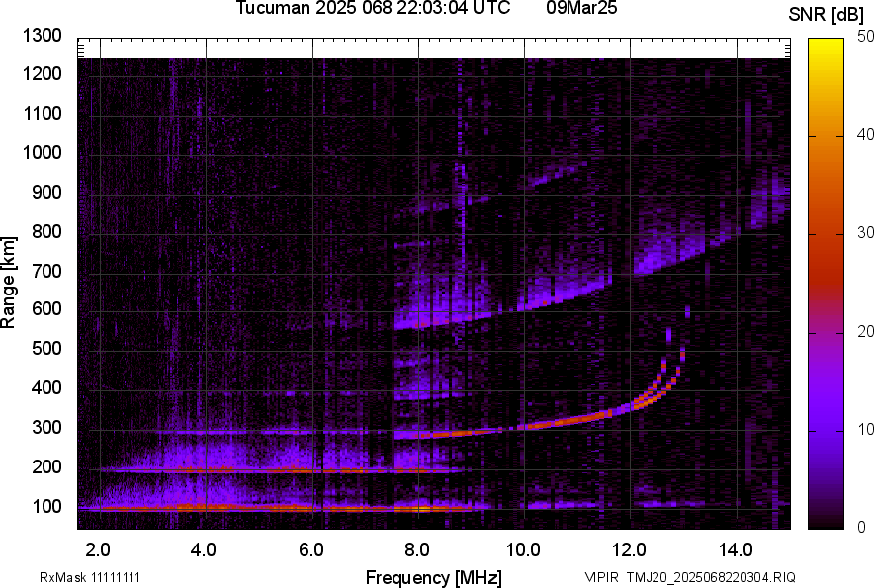Viewport: 874px width, 588px height.
Task: Click the 14.0 frequency tick label
Action: (x=736, y=548)
